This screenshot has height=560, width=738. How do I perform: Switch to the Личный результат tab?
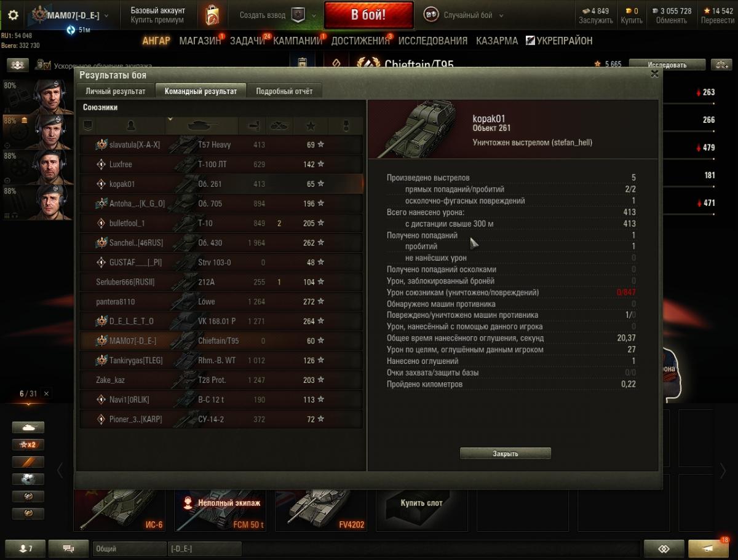[116, 91]
